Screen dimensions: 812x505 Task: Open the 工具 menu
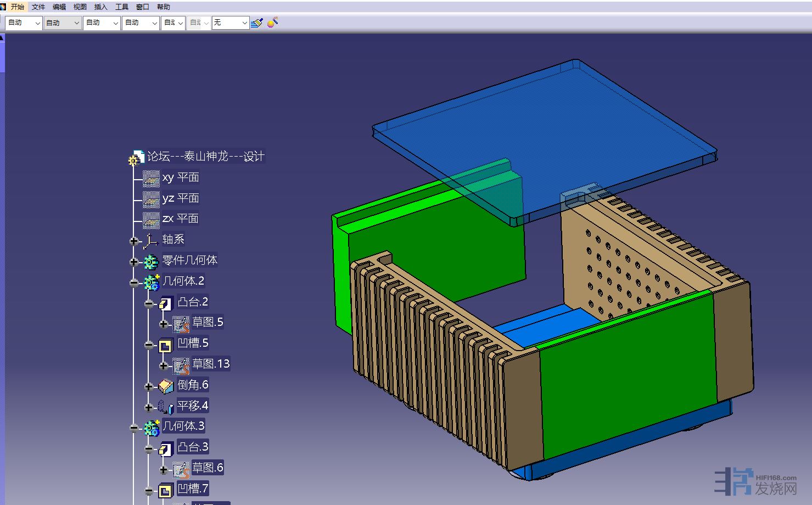(x=121, y=7)
